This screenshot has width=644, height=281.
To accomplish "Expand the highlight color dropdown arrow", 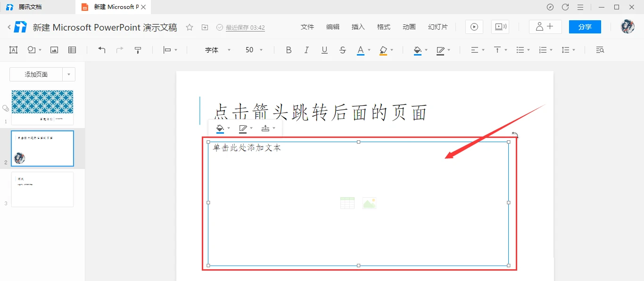I will pyautogui.click(x=392, y=50).
